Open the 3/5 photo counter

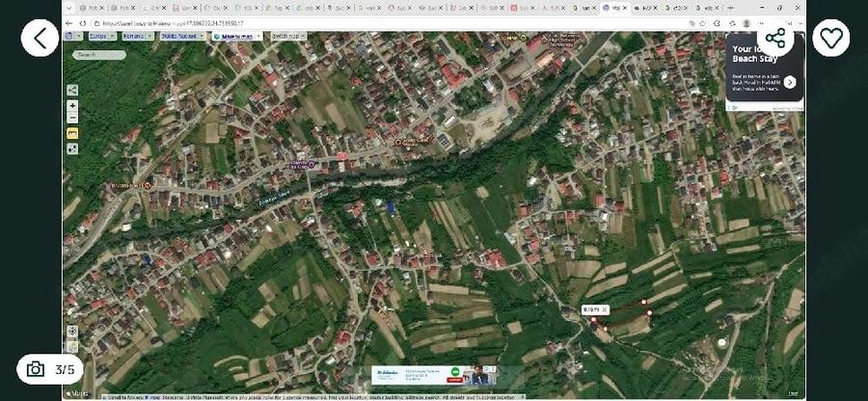click(50, 369)
